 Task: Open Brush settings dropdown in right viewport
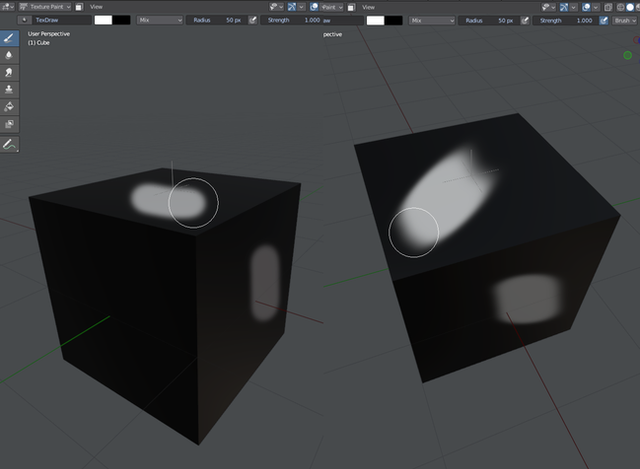pos(625,20)
